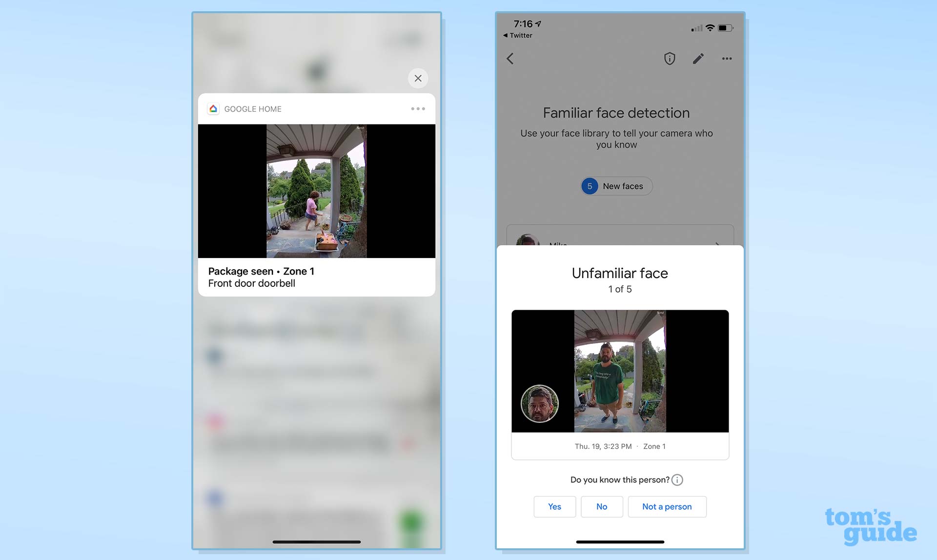
Task: Click No for unfamiliar face
Action: pos(602,506)
